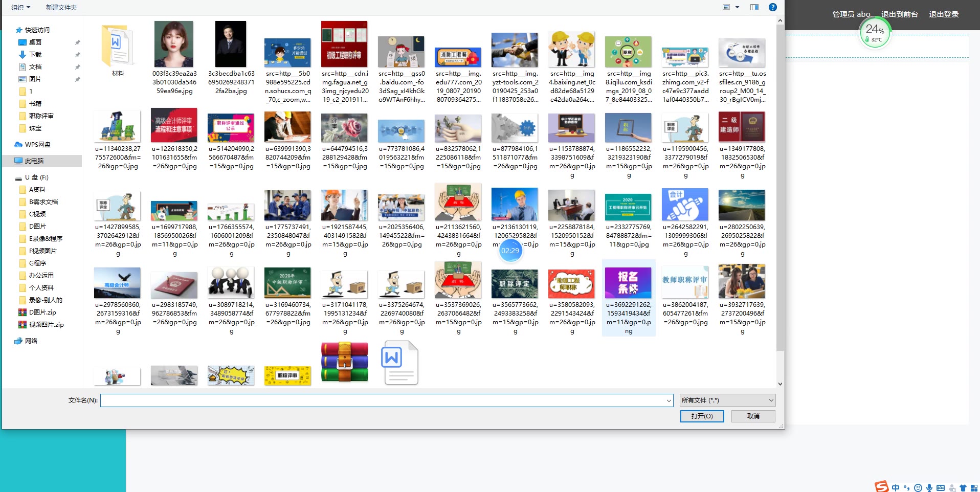980x492 pixels.
Task: Click the 取消 button
Action: click(753, 416)
